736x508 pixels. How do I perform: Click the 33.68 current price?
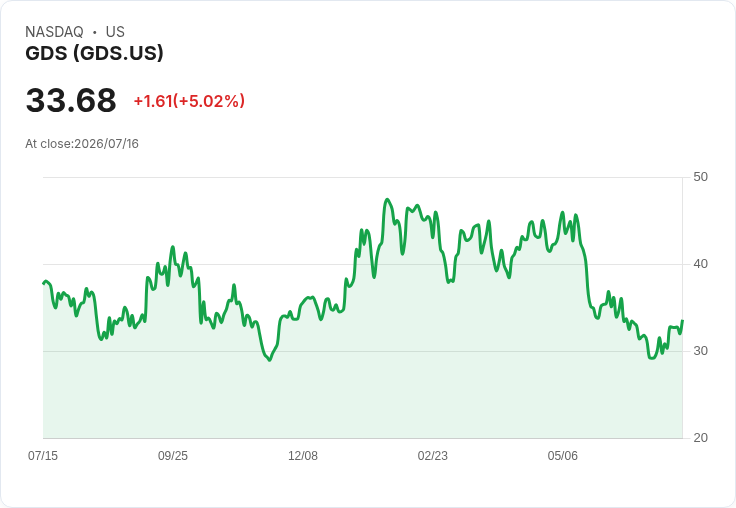[71, 100]
